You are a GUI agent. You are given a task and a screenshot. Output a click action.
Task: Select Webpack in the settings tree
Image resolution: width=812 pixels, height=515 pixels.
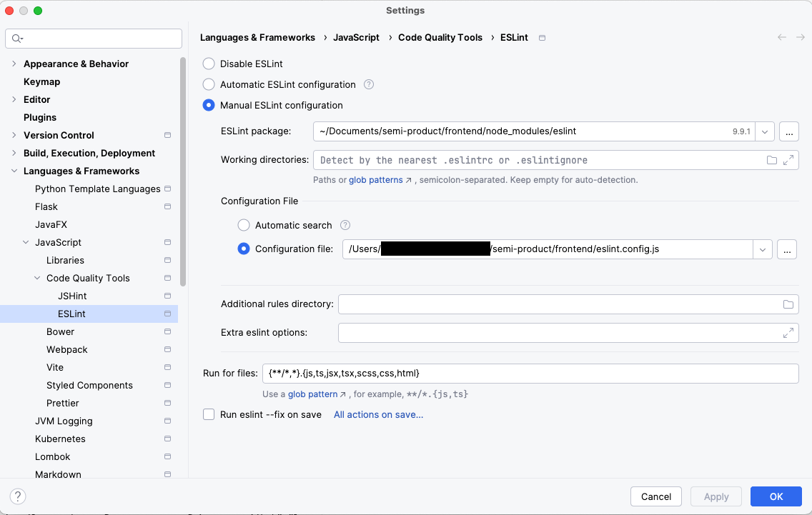click(66, 349)
